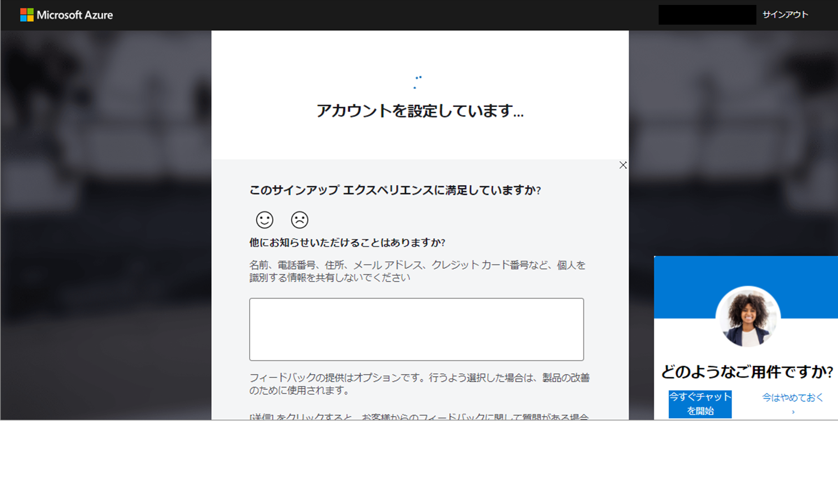Click the chat agent avatar photo

(747, 317)
